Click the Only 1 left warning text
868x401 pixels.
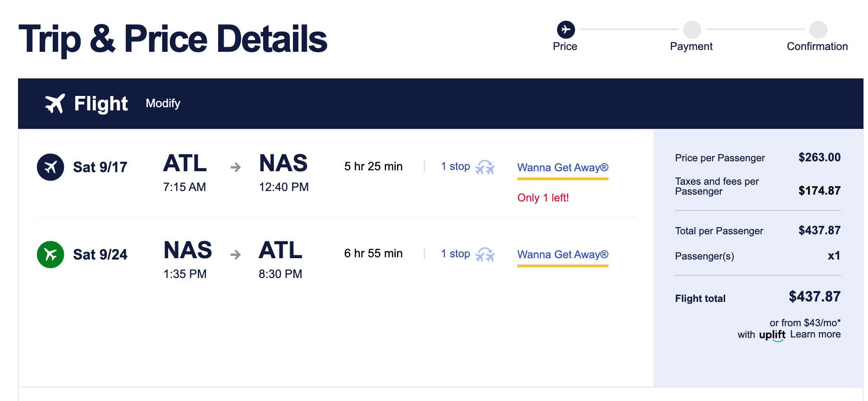(x=543, y=198)
